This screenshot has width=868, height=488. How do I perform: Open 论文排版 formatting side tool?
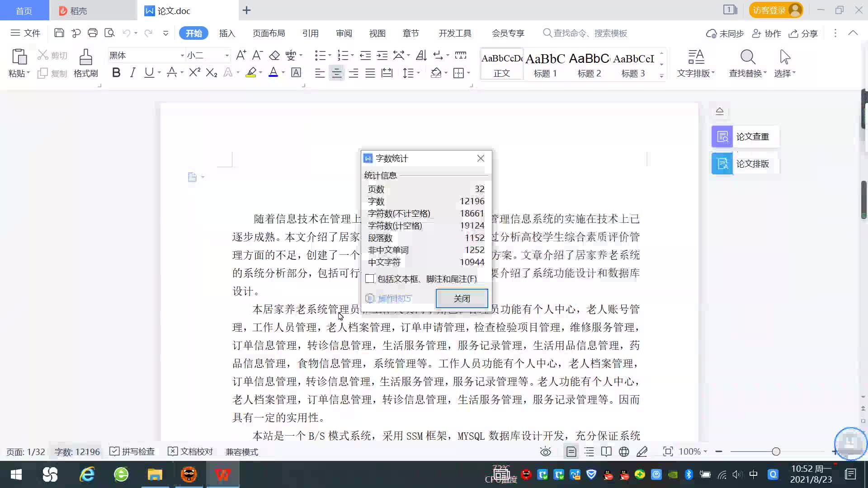pyautogui.click(x=745, y=164)
